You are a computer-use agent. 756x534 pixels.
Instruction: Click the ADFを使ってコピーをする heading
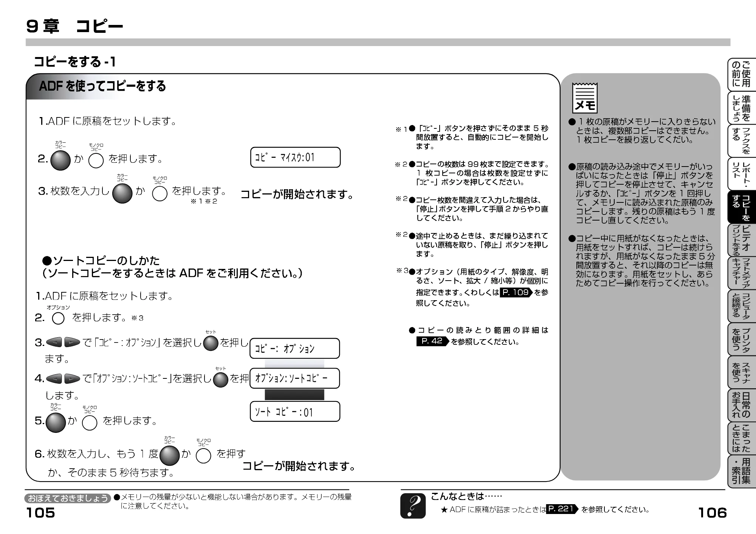pos(102,86)
